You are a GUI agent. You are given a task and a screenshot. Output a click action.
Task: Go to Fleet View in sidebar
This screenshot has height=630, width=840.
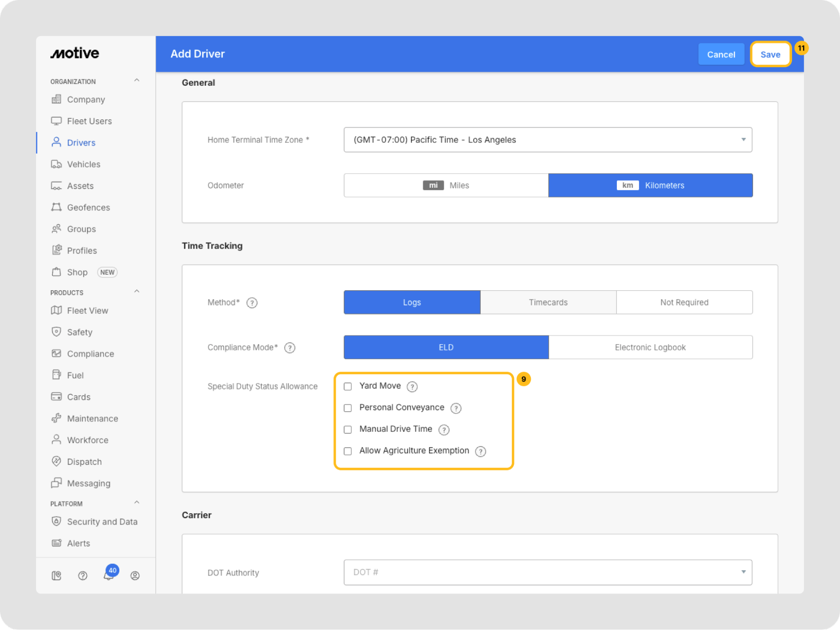87,310
